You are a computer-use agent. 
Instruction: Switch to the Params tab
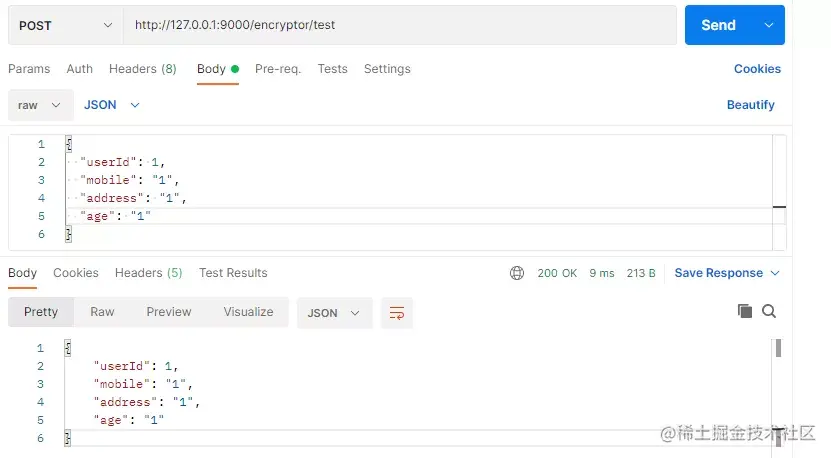29,69
